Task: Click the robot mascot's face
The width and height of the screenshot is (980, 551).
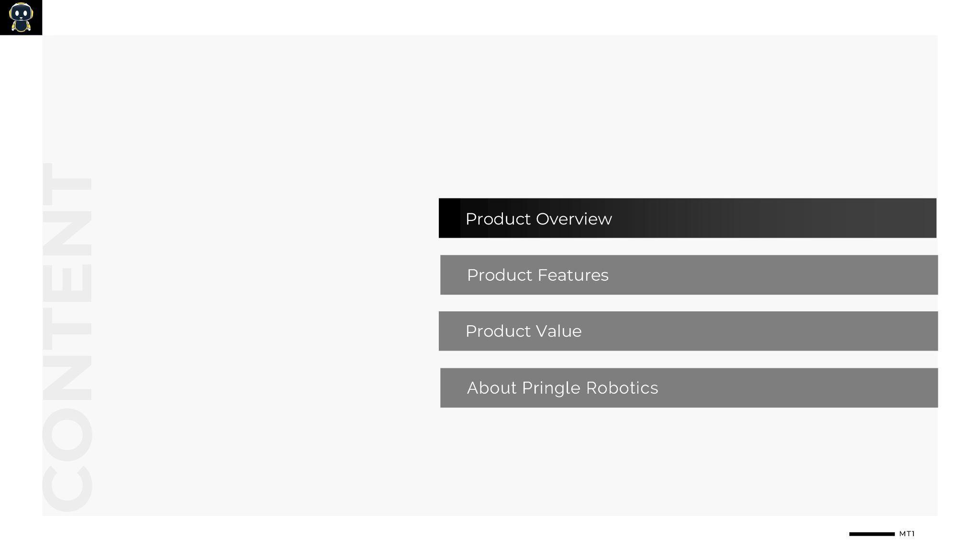Action: [21, 13]
